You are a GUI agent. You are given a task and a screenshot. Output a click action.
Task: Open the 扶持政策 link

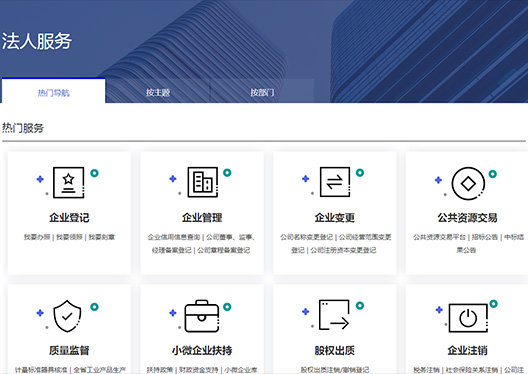pos(160,370)
